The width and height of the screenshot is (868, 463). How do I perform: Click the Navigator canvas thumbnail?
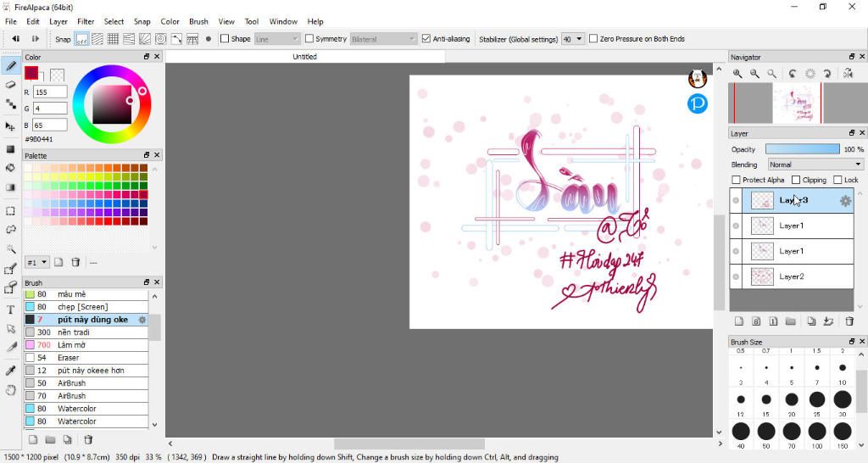tap(797, 103)
